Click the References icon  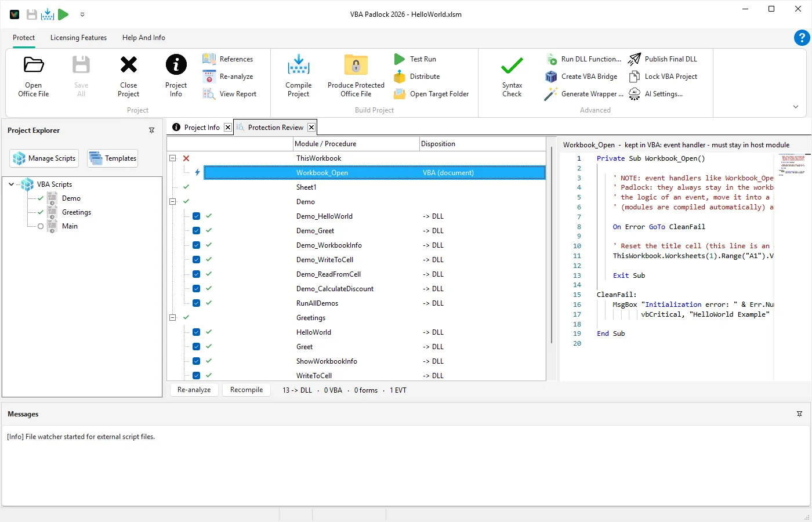point(209,59)
